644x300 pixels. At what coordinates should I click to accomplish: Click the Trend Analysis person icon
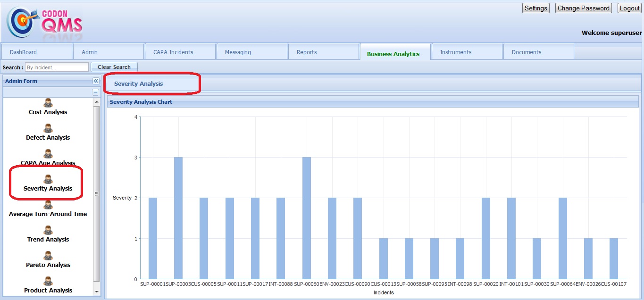48,230
